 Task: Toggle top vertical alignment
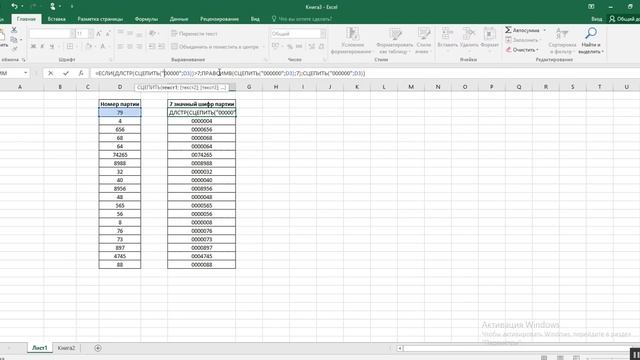tap(120, 33)
